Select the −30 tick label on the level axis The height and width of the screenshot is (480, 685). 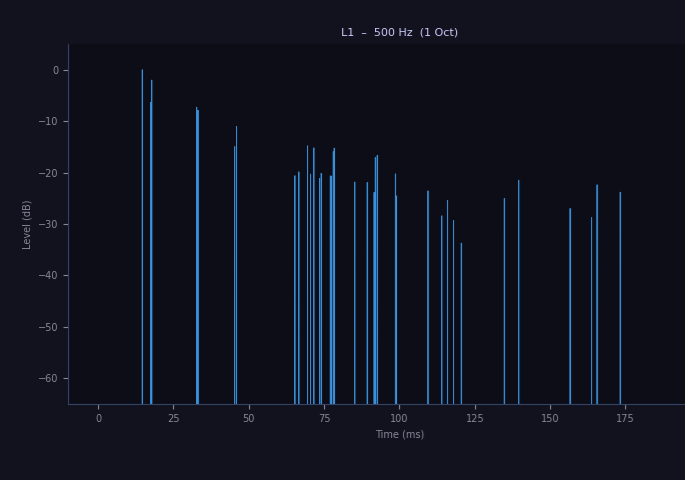[x=48, y=224]
